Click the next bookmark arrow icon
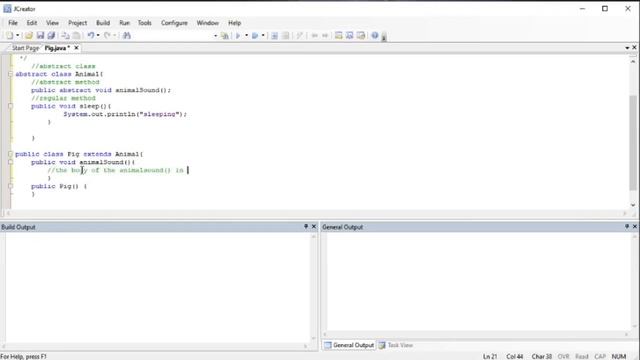 pyautogui.click(x=325, y=36)
